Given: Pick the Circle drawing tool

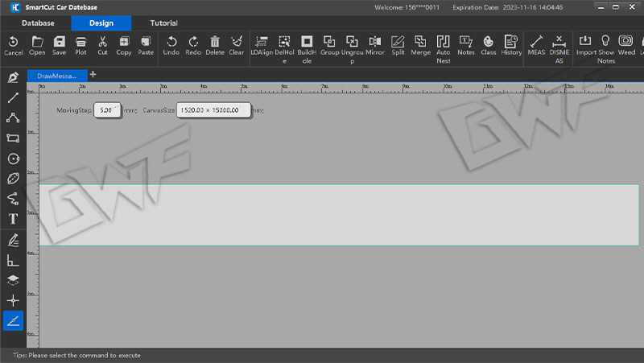Looking at the screenshot, I should tap(13, 159).
